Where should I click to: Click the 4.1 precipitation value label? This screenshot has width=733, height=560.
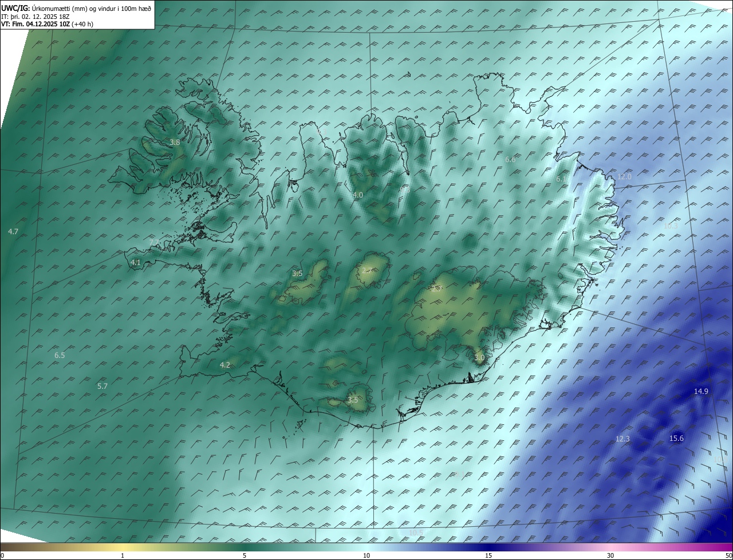[136, 262]
